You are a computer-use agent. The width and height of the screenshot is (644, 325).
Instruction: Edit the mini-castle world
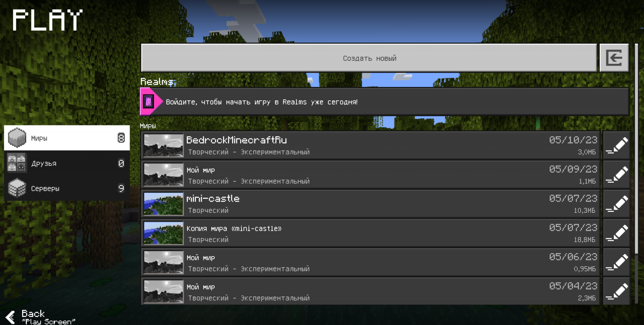point(617,204)
